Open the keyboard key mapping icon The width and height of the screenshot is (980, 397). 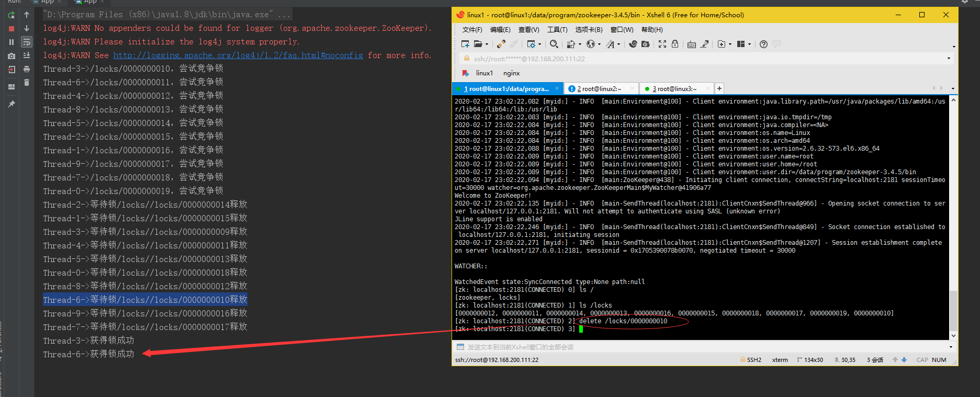691,44
